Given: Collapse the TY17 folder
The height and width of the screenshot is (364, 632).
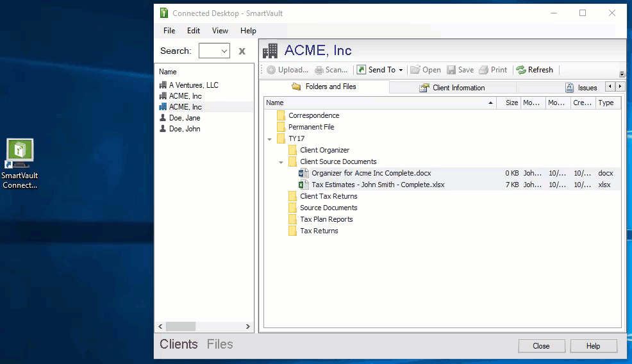Looking at the screenshot, I should [x=269, y=139].
